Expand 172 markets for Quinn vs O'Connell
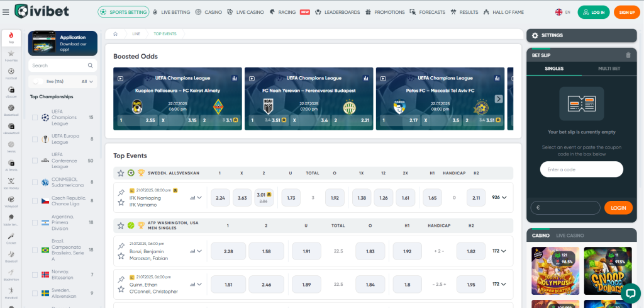The width and height of the screenshot is (644, 308). (499, 284)
